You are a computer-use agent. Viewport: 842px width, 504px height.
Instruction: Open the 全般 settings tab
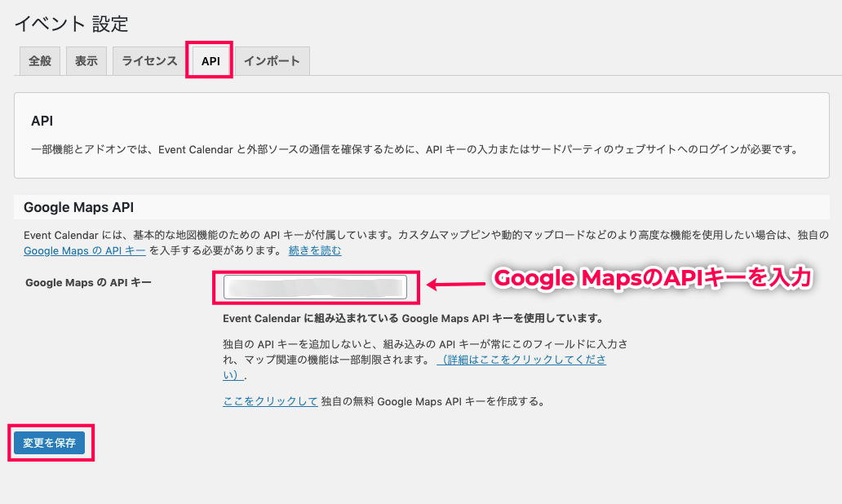point(40,60)
